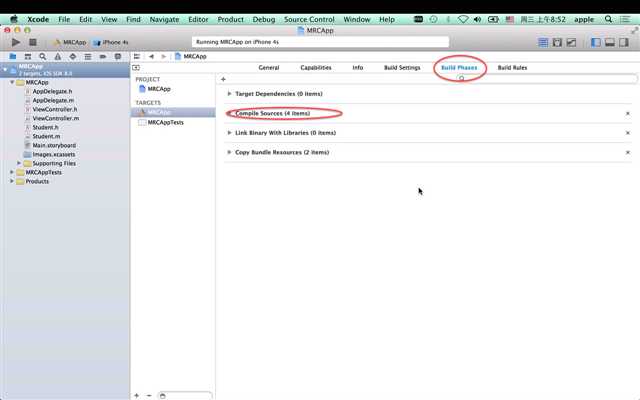The height and width of the screenshot is (400, 640).
Task: Open the find navigator magnifier icon
Action: click(x=42, y=56)
